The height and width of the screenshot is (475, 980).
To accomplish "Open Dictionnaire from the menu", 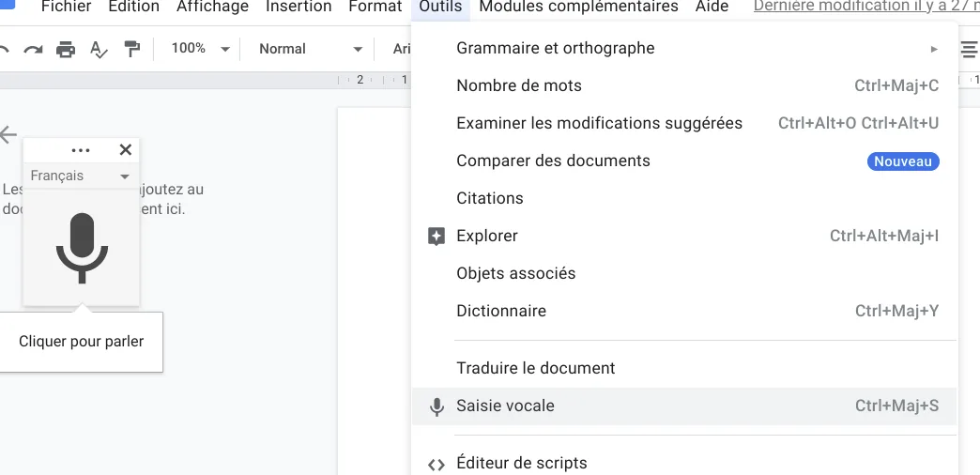I will [x=685, y=311].
